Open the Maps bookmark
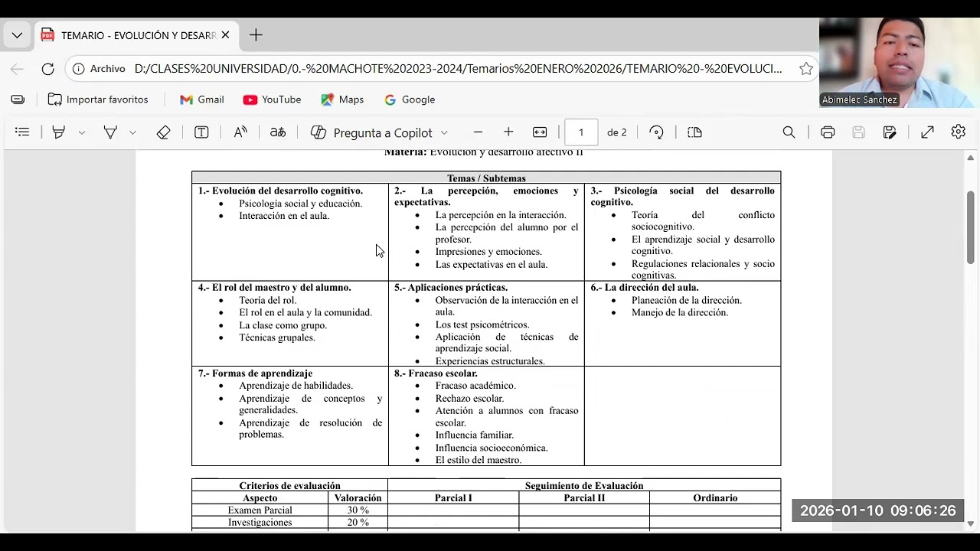The image size is (980, 551). [342, 99]
